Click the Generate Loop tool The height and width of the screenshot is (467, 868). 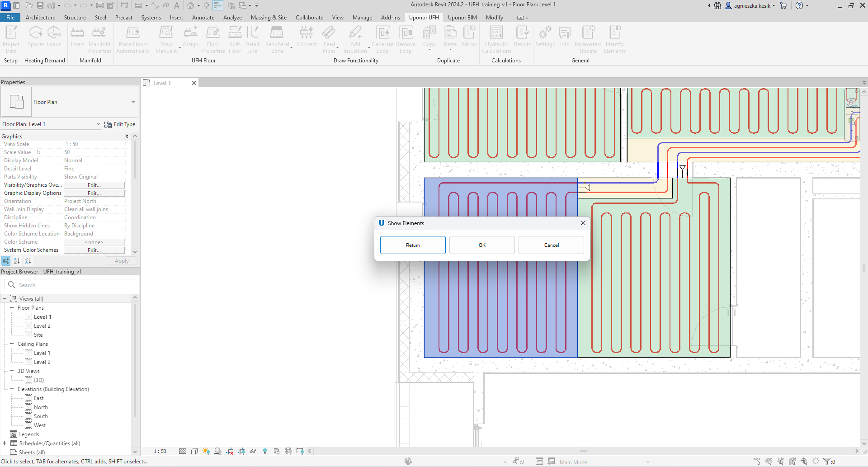[382, 40]
